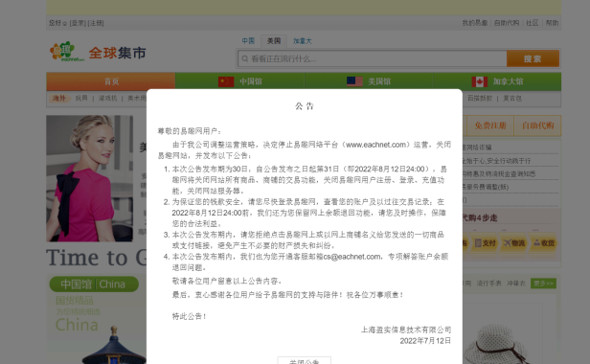
Task: Click the 搜索 search button
Action: (x=533, y=58)
